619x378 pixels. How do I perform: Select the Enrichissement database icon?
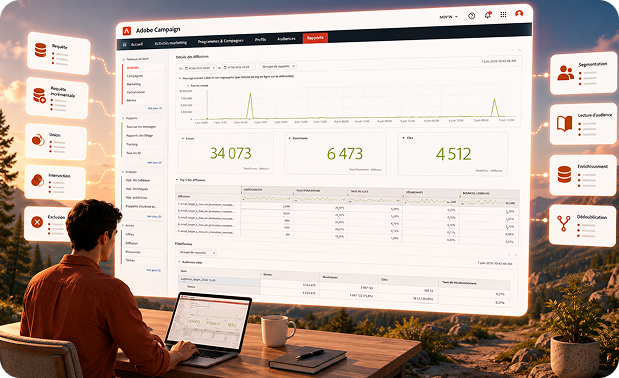564,174
